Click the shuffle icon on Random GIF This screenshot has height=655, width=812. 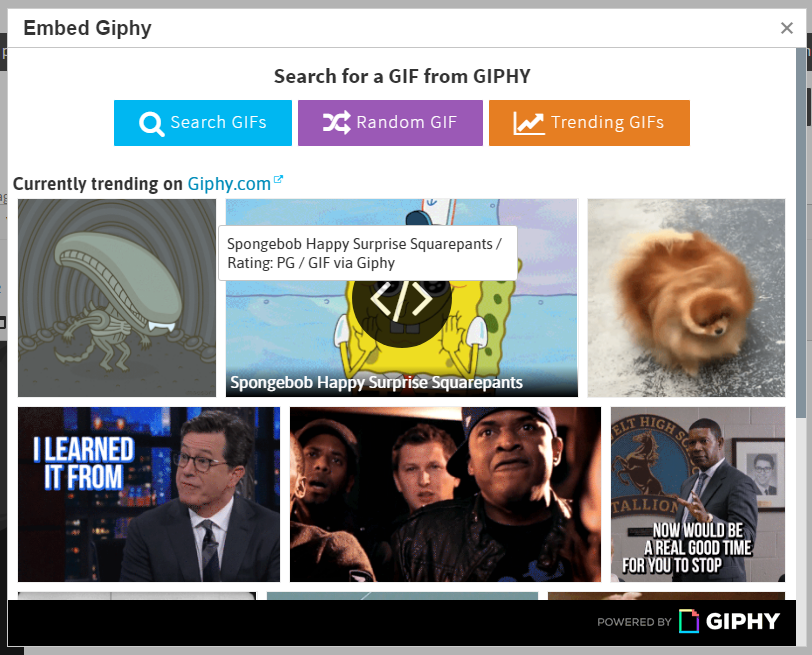[x=337, y=123]
